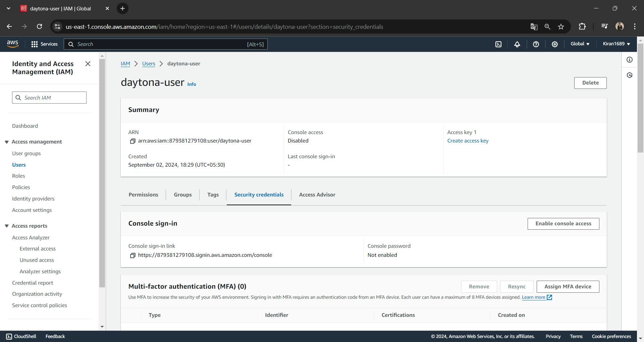Screen dimensions: 644x342
Task: Open the Services grid menu
Action: (44, 44)
